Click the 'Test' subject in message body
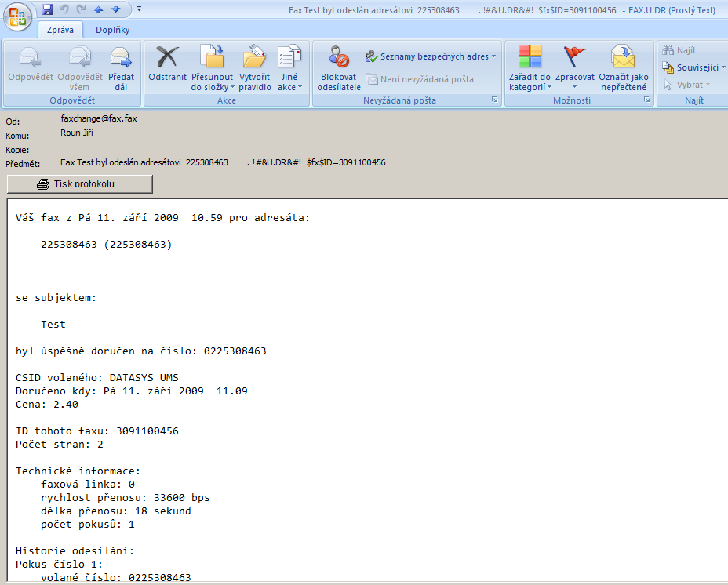The width and height of the screenshot is (728, 585). [53, 325]
